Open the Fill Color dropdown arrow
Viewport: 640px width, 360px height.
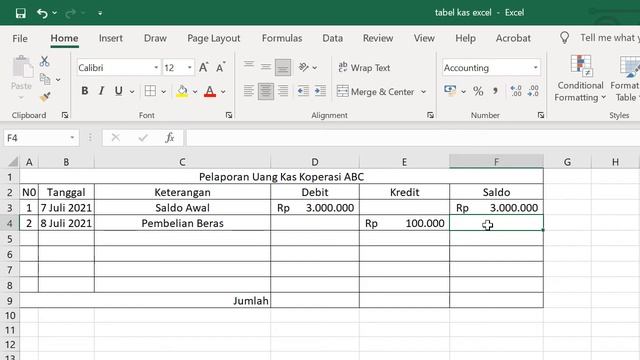tap(195, 92)
